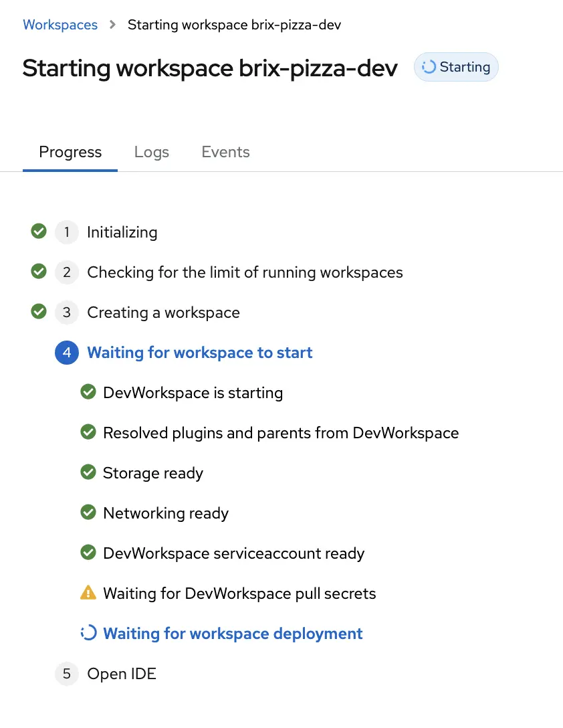
Task: Select 'Waiting for workspace to start' step
Action: (x=200, y=353)
